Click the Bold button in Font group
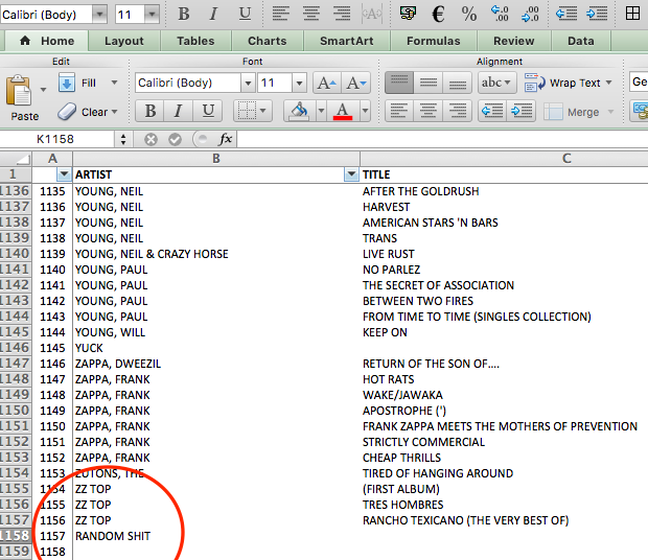648x560 pixels. 150,111
